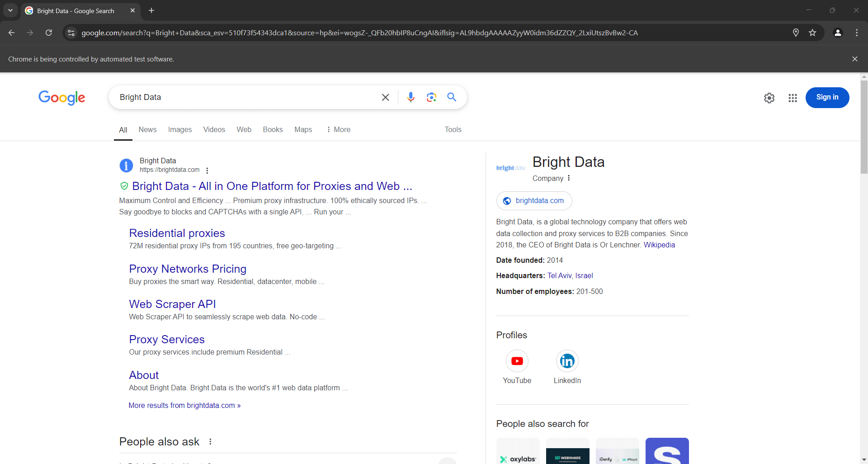Click the Sign in button
The width and height of the screenshot is (868, 464).
827,97
